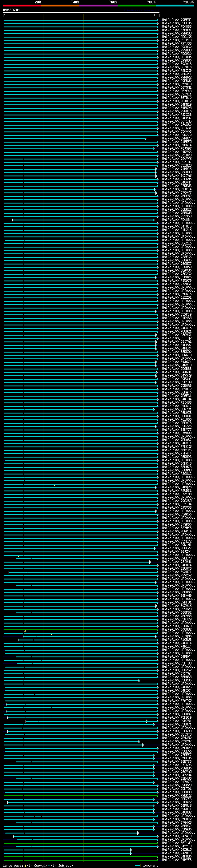This screenshot has height=868, width=197.
Task: Select label UniRef100_A4R1L4
Action: 177,646
